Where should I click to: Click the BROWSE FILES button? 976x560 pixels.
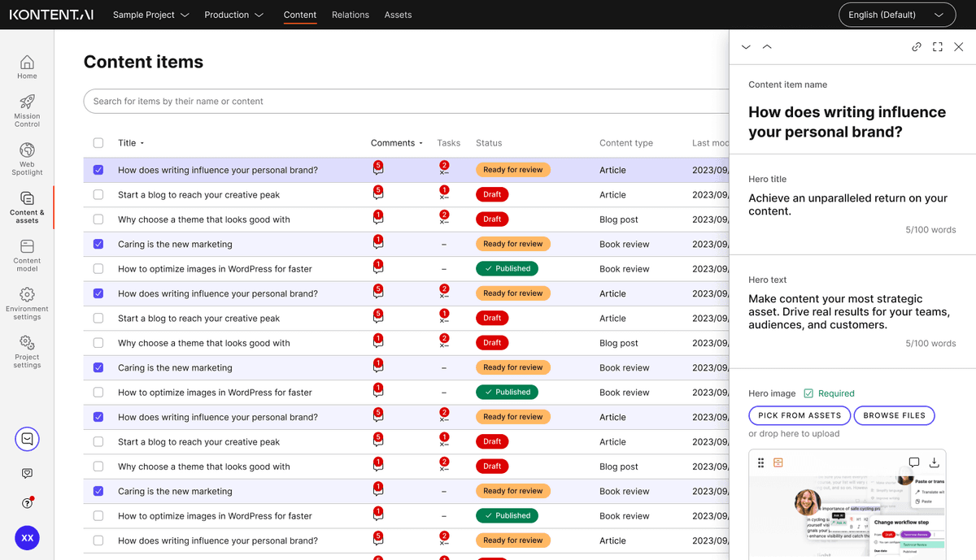pos(894,415)
